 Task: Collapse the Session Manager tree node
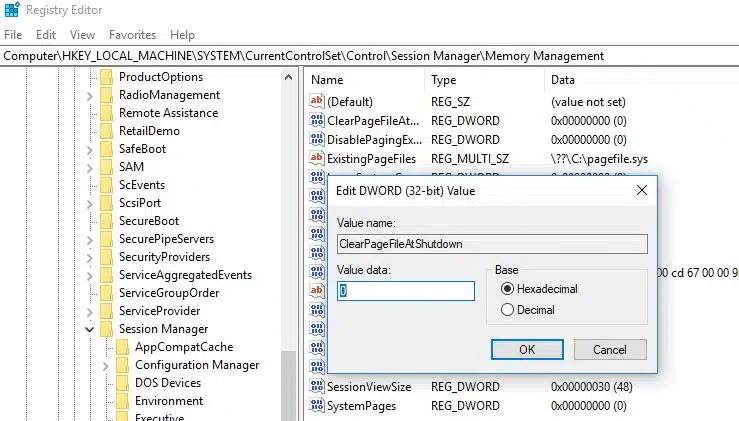90,329
